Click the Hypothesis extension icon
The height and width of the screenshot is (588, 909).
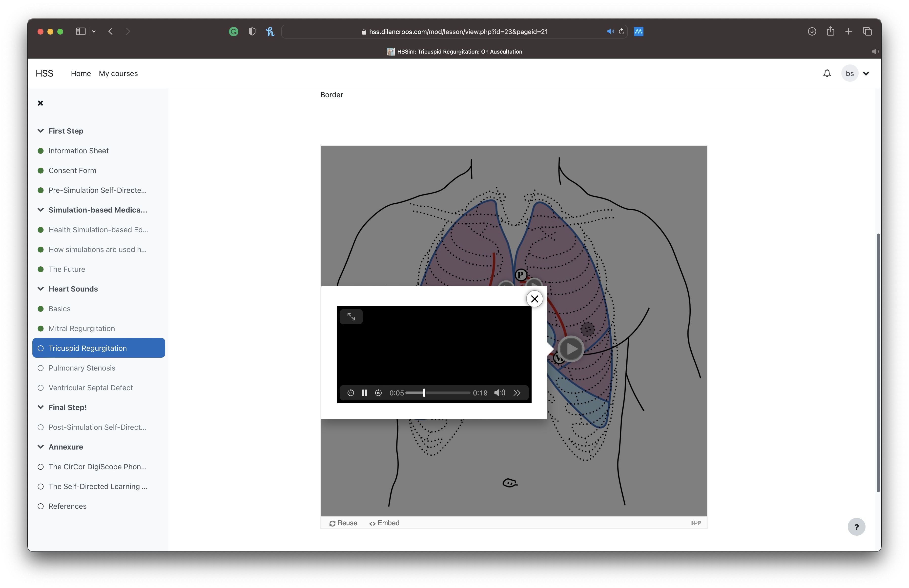pos(270,31)
